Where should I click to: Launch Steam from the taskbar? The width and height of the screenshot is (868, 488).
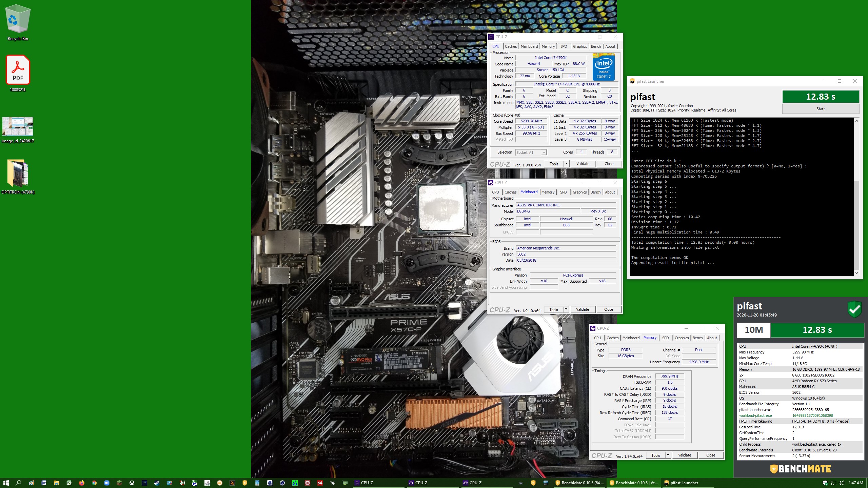157,483
